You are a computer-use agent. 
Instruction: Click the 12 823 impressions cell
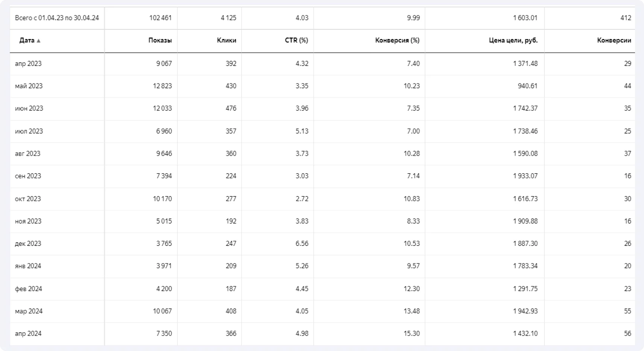click(162, 86)
